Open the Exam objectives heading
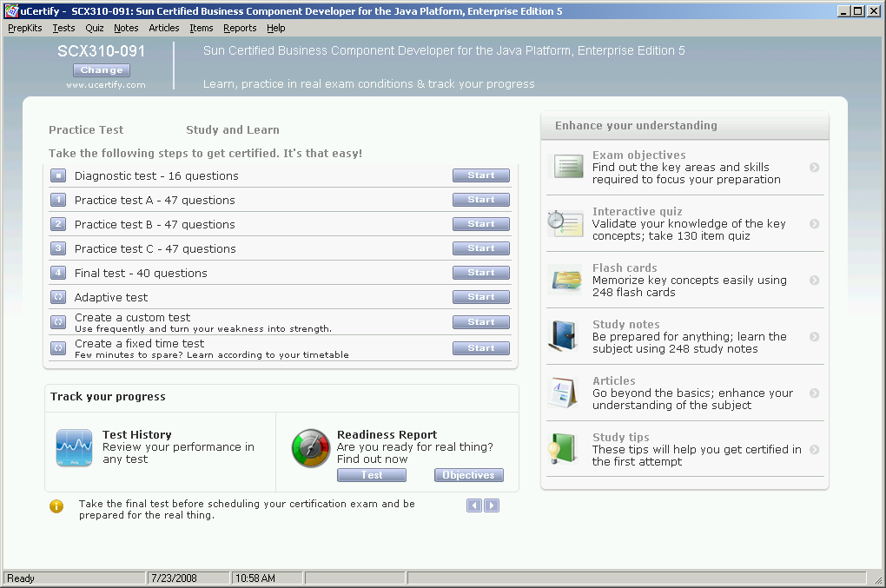Viewport: 886px width, 588px height. [x=639, y=155]
